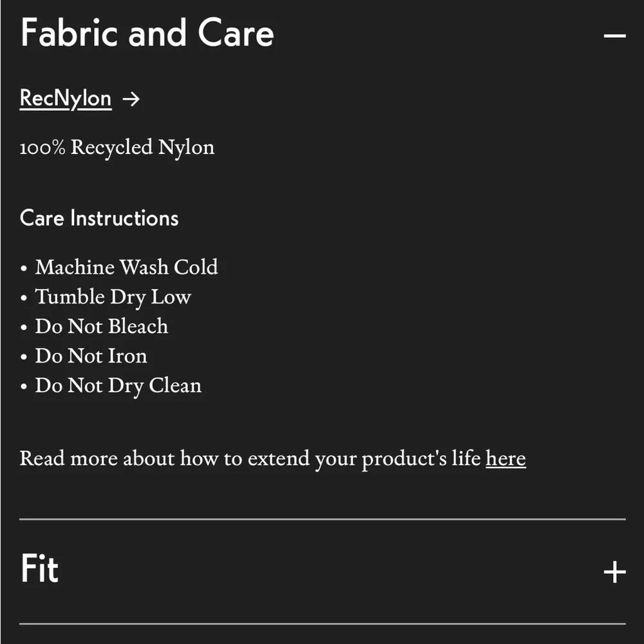The image size is (644, 644).
Task: Click the bullet before Do Not Iron
Action: tap(24, 357)
